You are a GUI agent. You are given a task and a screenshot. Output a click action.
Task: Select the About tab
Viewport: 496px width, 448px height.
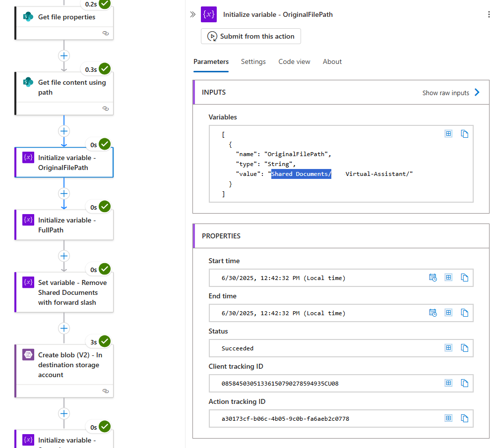(332, 61)
